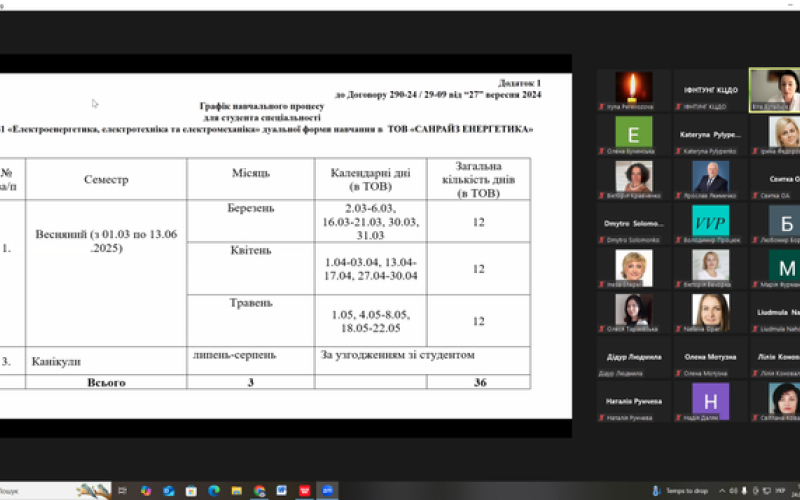800x500 pixels.
Task: Click the 'Додаток 1' heading text
Action: point(519,83)
